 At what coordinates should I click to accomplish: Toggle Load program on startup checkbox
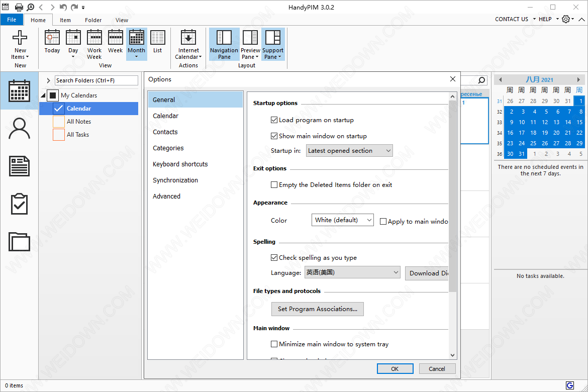tap(274, 120)
